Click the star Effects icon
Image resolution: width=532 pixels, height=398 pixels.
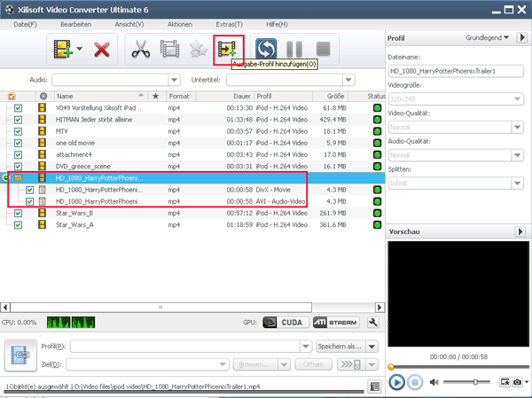[198, 50]
